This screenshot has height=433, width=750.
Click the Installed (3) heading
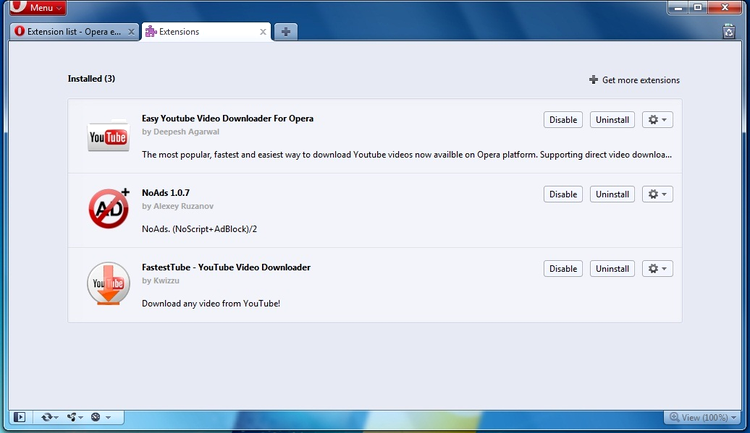click(x=91, y=78)
